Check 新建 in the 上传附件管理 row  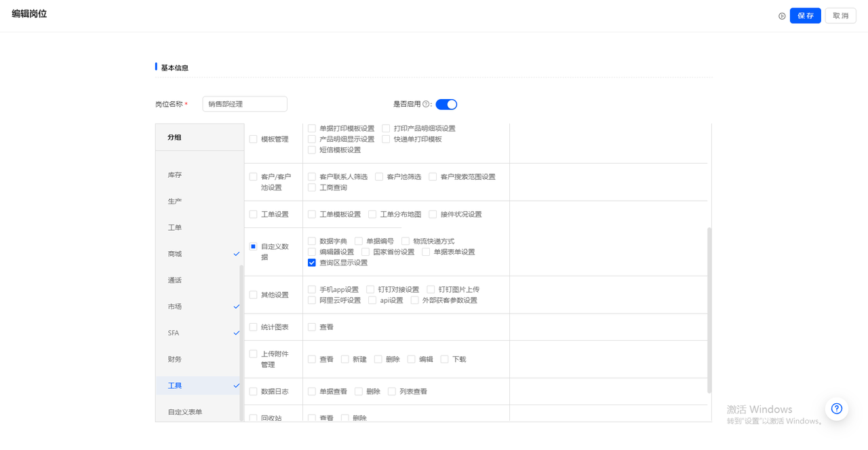point(345,359)
